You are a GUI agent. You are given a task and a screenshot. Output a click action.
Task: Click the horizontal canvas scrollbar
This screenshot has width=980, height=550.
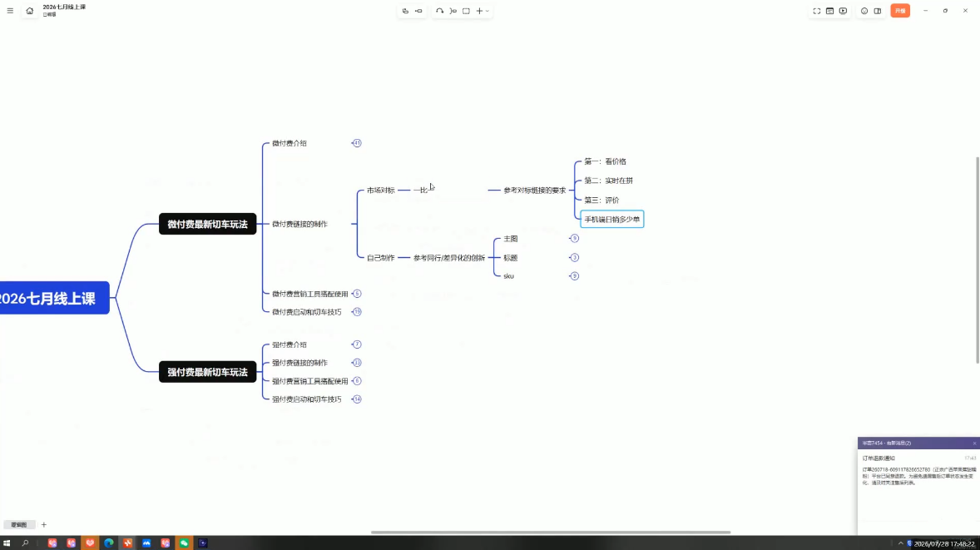[551, 532]
